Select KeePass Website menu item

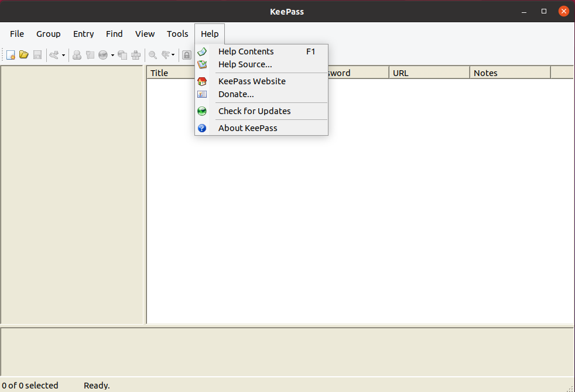click(262, 81)
